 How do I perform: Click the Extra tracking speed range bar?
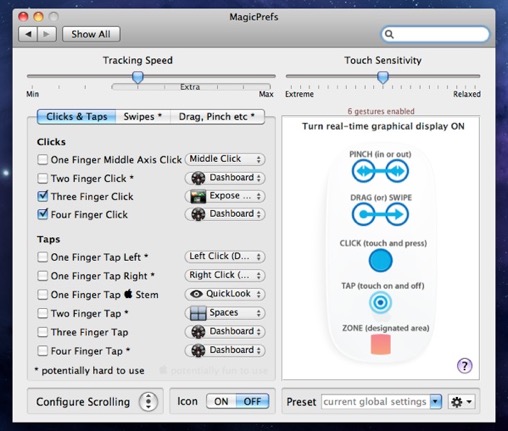[191, 87]
